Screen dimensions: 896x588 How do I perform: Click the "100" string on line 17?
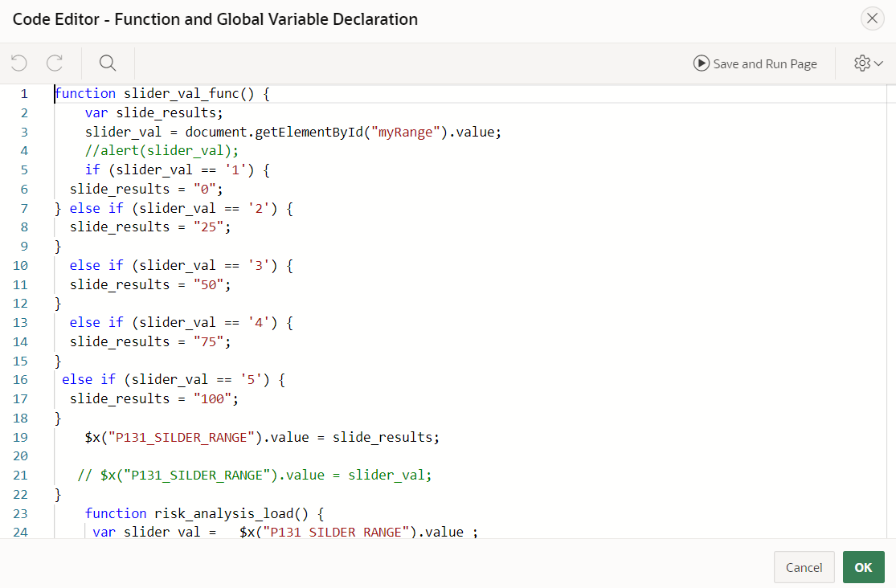pyautogui.click(x=212, y=399)
